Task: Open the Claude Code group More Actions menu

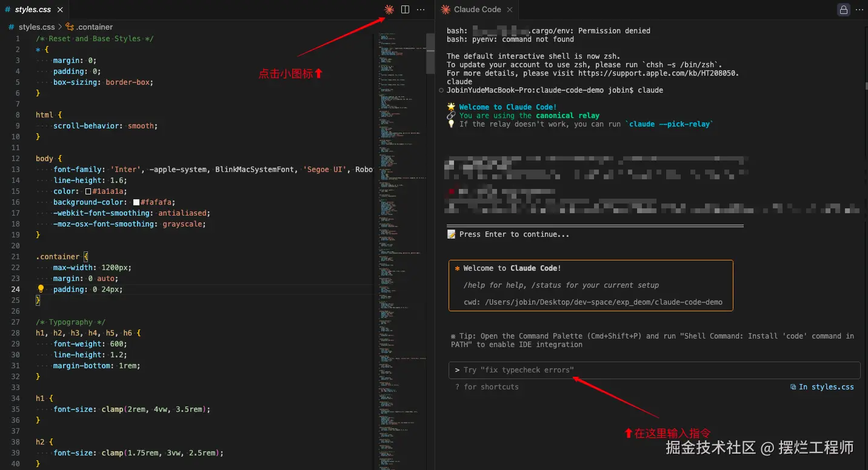Action: click(859, 10)
